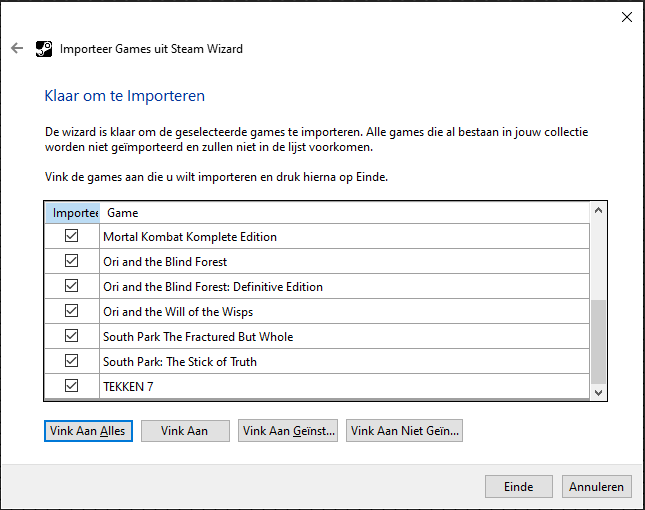Image resolution: width=645 pixels, height=510 pixels.
Task: Toggle South Park Stick of Truth checkbox
Action: tap(72, 361)
